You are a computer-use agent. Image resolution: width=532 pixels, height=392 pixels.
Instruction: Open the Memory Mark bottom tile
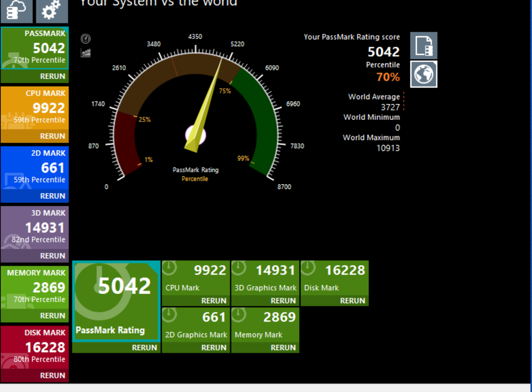click(x=265, y=325)
